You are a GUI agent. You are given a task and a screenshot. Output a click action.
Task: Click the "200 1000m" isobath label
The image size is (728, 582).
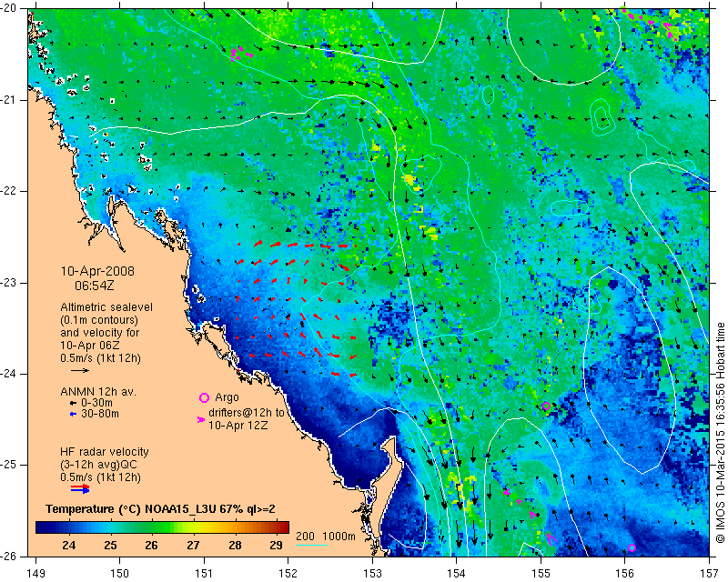coord(326,536)
